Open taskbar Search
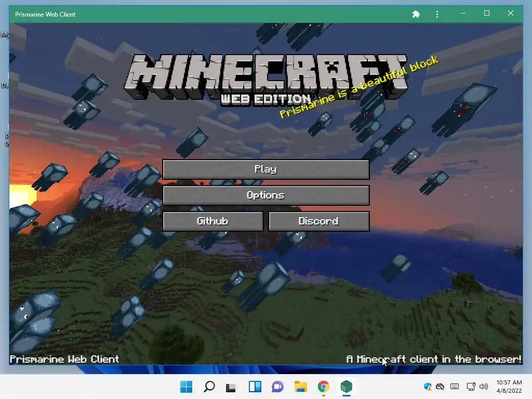Screen dimensions: 532x399 (x=209, y=387)
